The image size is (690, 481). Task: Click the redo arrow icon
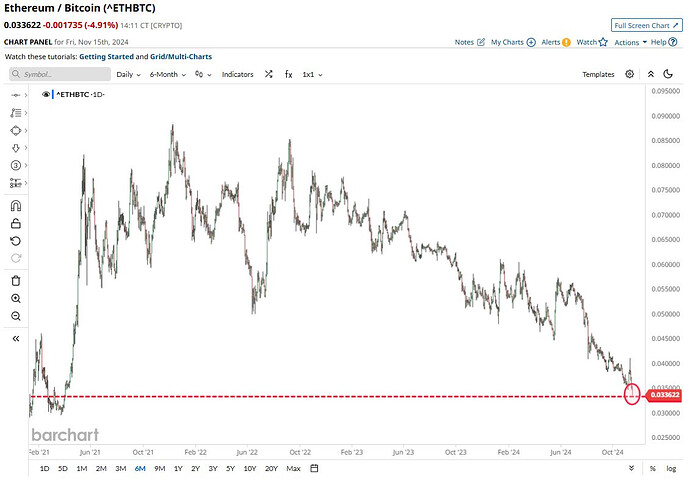click(x=15, y=258)
